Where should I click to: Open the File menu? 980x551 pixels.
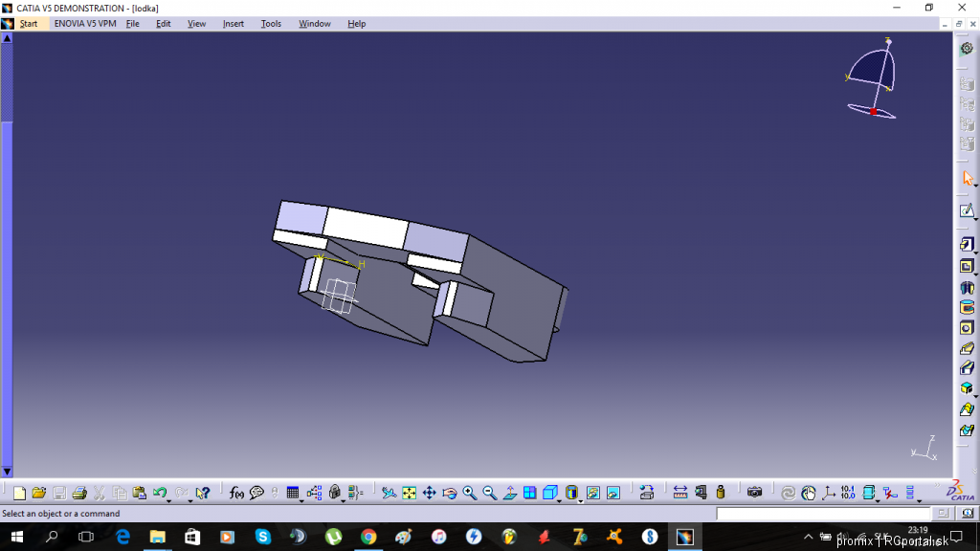tap(132, 24)
